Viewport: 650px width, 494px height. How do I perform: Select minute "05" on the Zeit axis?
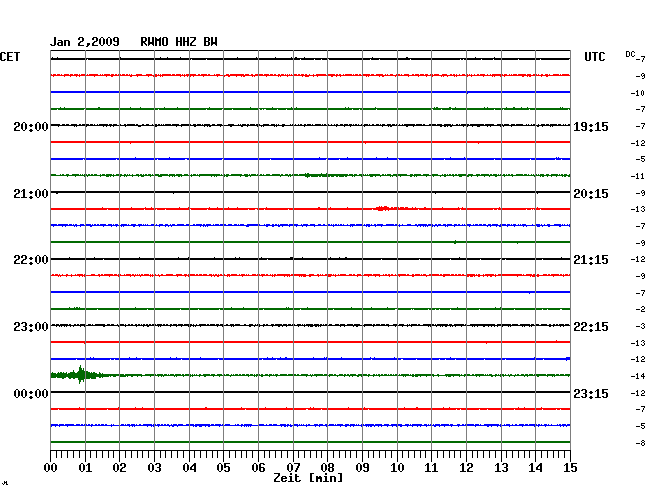pyautogui.click(x=223, y=468)
